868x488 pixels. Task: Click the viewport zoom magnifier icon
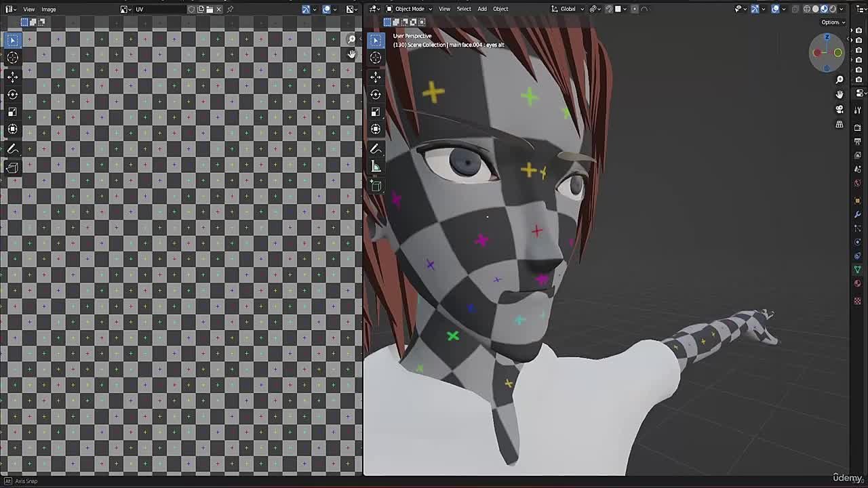click(x=840, y=79)
